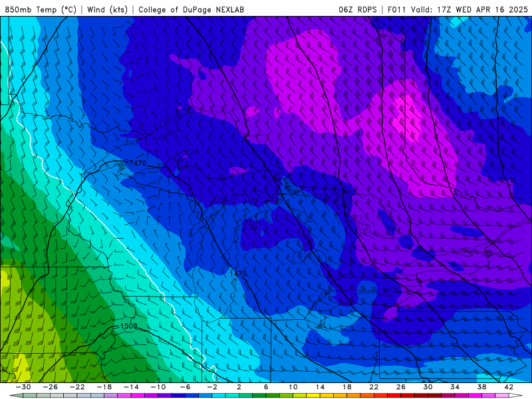This screenshot has height=399, width=532.
Task: Click the "-26" tick on the color scale
Action: point(51,387)
